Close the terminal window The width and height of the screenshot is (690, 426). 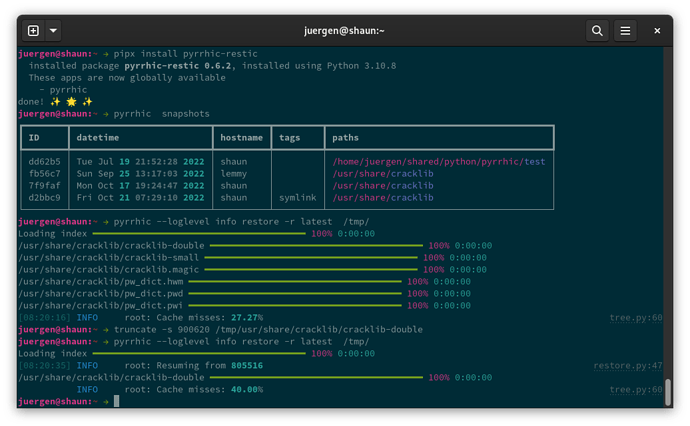click(x=657, y=31)
